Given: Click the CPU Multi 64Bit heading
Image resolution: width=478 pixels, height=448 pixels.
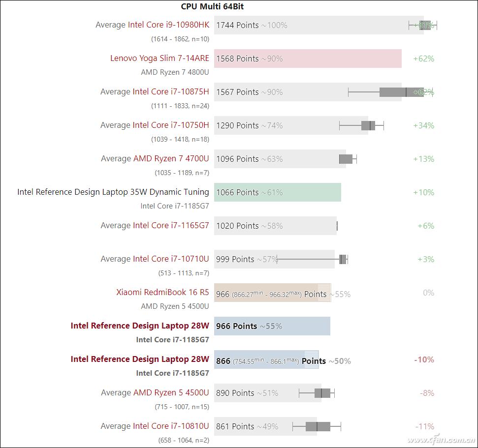Looking at the screenshot, I should [212, 6].
